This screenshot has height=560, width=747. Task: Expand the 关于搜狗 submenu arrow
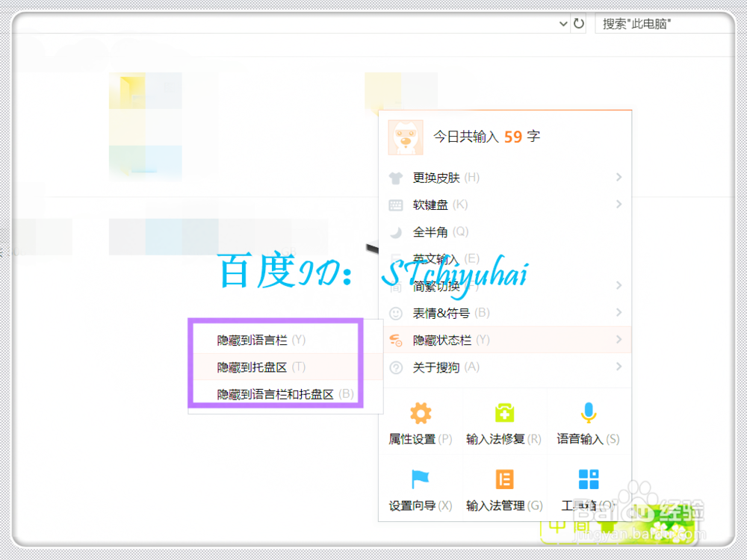619,367
